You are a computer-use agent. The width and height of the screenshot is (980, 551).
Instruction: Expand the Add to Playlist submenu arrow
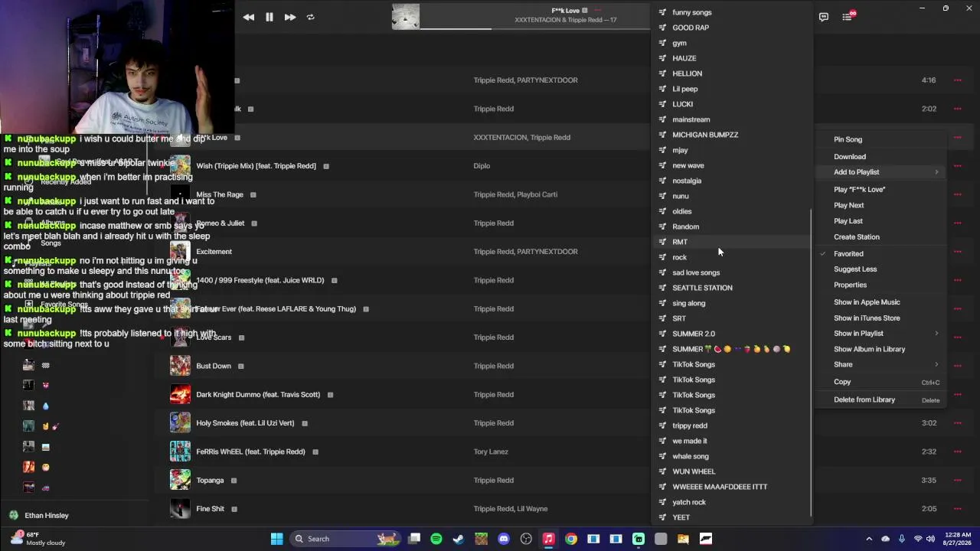(x=936, y=172)
